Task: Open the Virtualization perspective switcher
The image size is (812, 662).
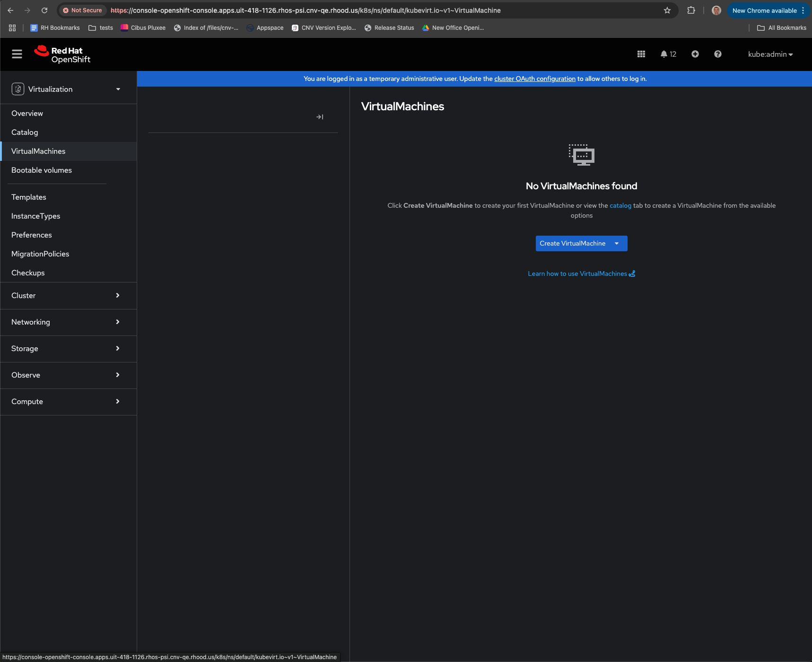Action: tap(69, 89)
